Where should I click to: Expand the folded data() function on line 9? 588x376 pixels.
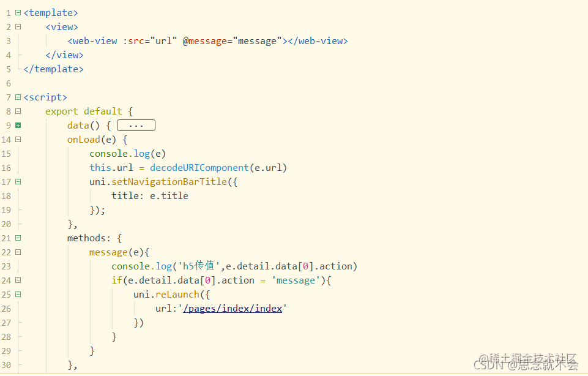pyautogui.click(x=17, y=125)
